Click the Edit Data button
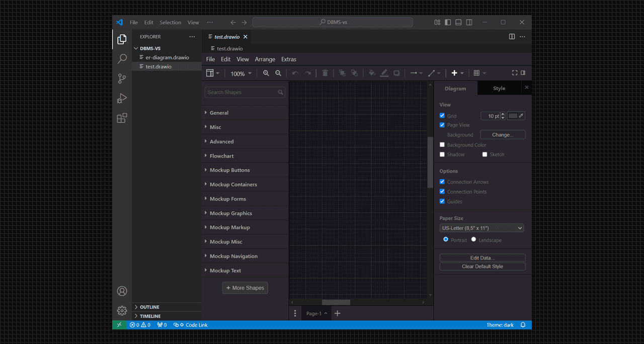644x344 pixels. click(482, 257)
